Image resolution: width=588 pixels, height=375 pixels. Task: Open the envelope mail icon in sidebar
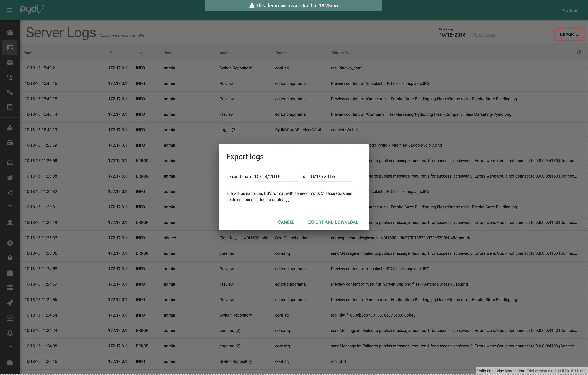(x=10, y=318)
